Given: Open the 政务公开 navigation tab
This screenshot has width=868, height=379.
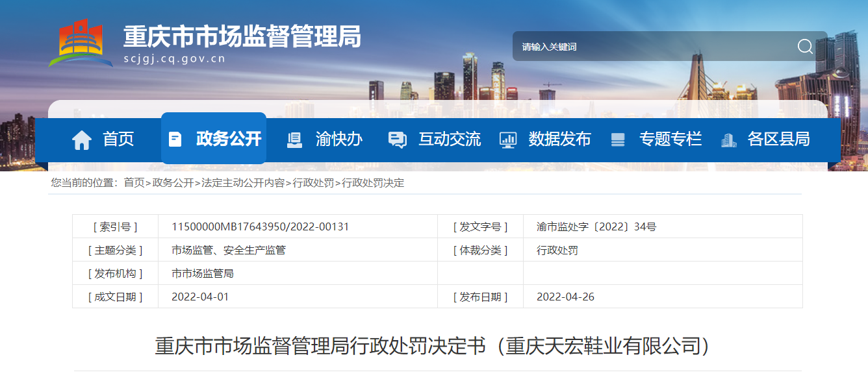Looking at the screenshot, I should pos(214,138).
